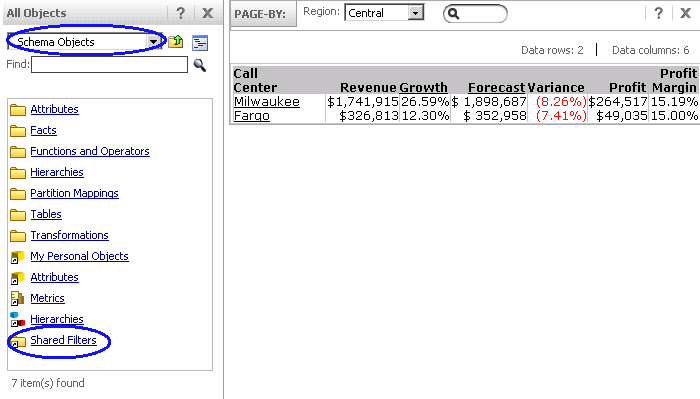Click the folder icon beside Transformations
The height and width of the screenshot is (399, 700).
click(x=18, y=236)
